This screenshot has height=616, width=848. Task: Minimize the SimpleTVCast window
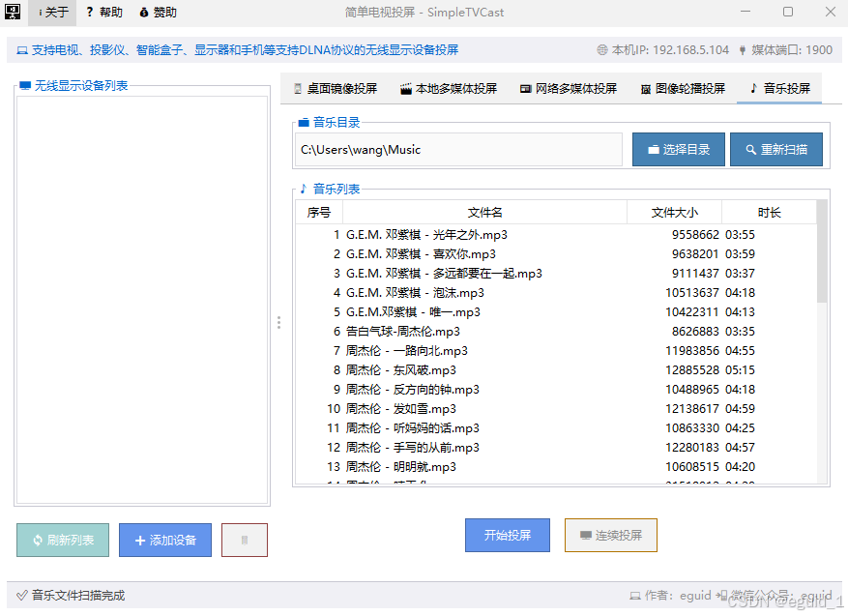tap(746, 12)
